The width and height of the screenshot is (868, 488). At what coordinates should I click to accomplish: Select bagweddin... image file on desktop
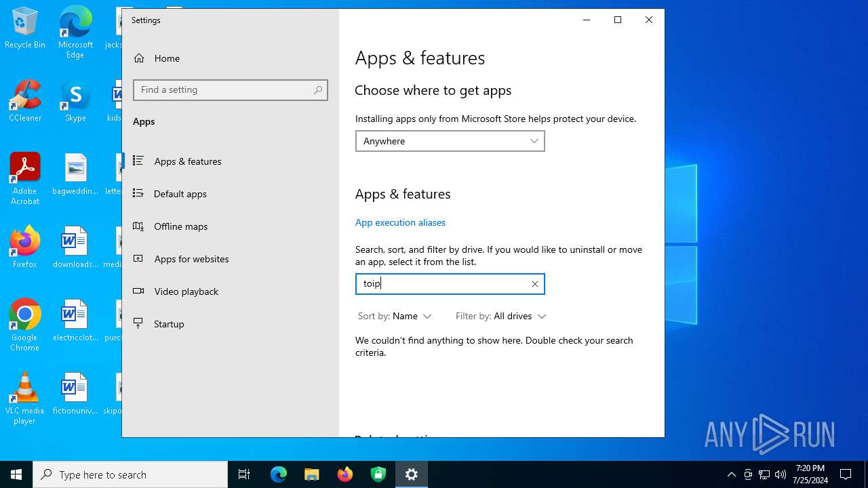[x=75, y=175]
